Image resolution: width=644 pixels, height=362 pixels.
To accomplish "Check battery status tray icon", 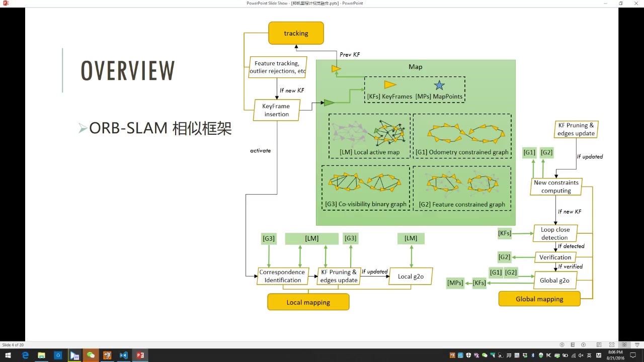I will pos(565,355).
